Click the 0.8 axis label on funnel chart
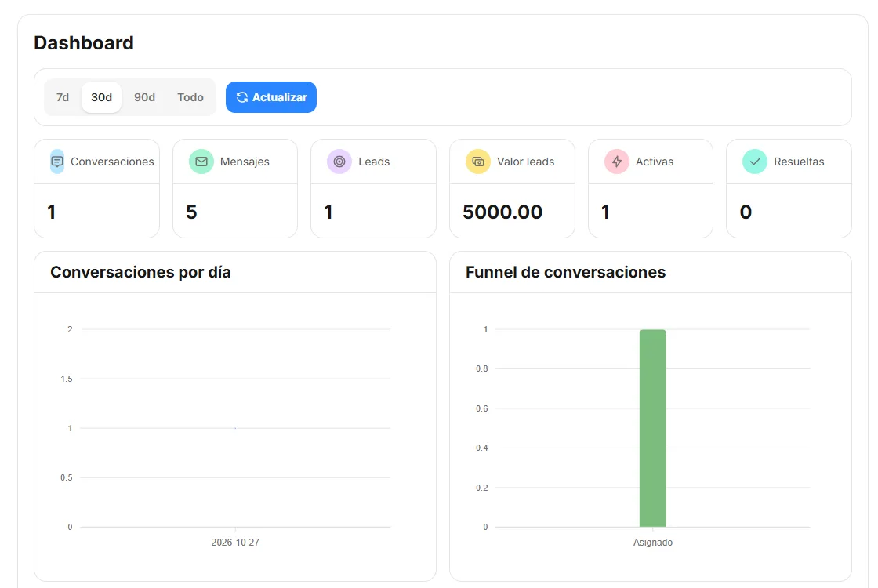Image resolution: width=878 pixels, height=588 pixels. point(482,369)
